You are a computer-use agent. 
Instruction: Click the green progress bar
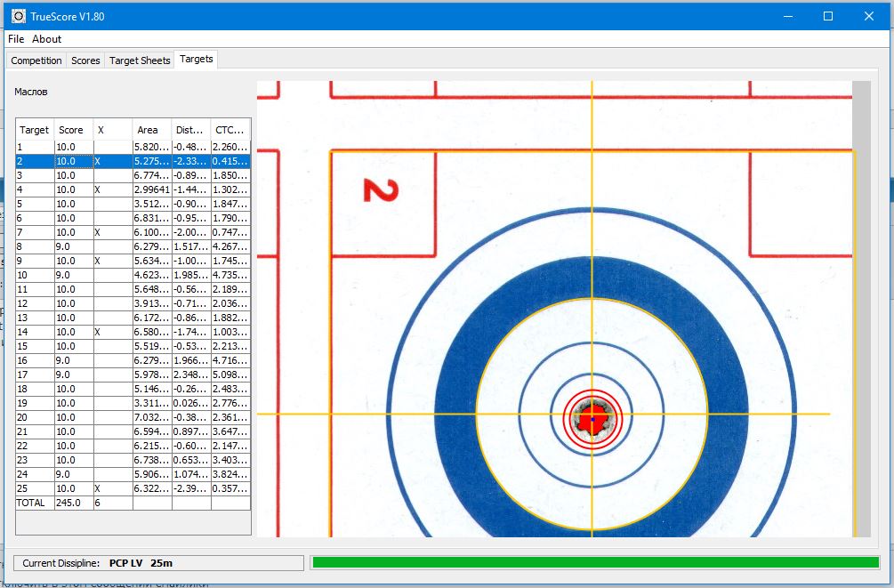click(x=595, y=562)
